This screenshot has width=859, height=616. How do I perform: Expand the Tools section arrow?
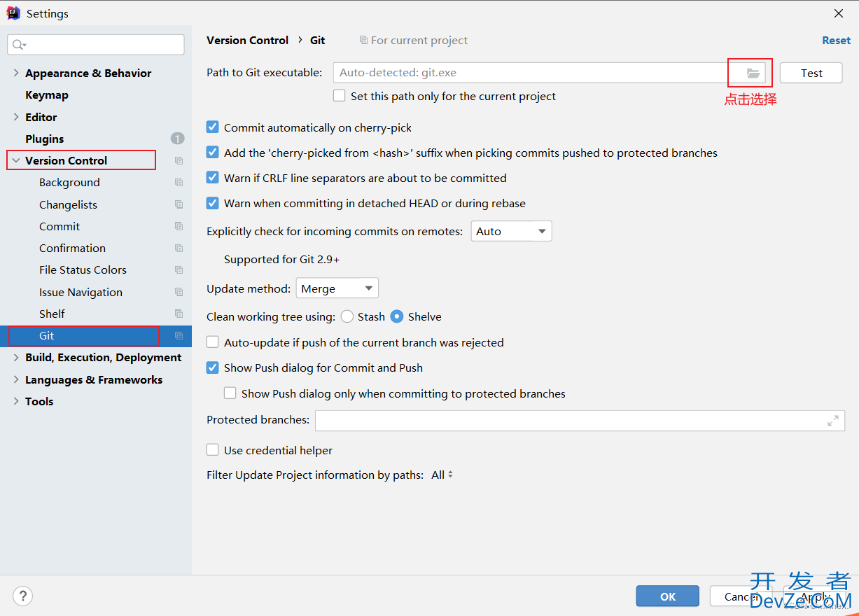pos(16,401)
